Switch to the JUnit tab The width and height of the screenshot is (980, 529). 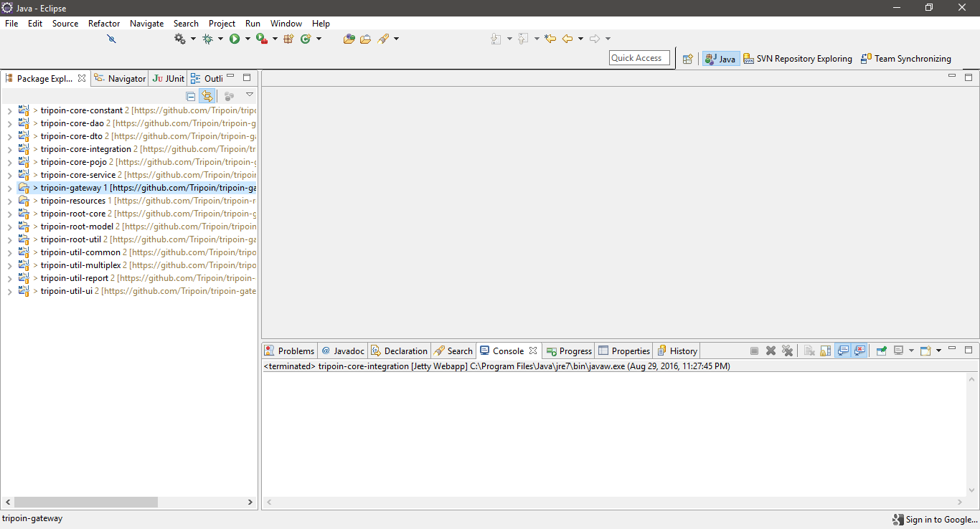[x=169, y=78]
